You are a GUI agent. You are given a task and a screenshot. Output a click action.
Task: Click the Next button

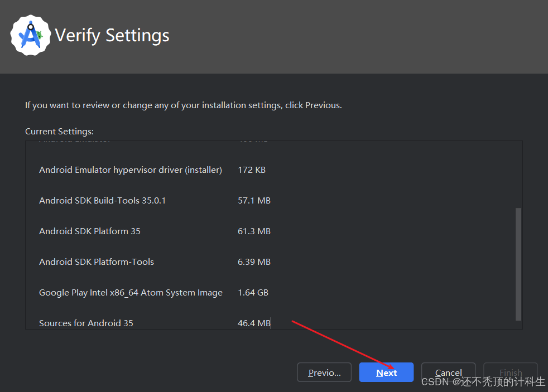386,372
